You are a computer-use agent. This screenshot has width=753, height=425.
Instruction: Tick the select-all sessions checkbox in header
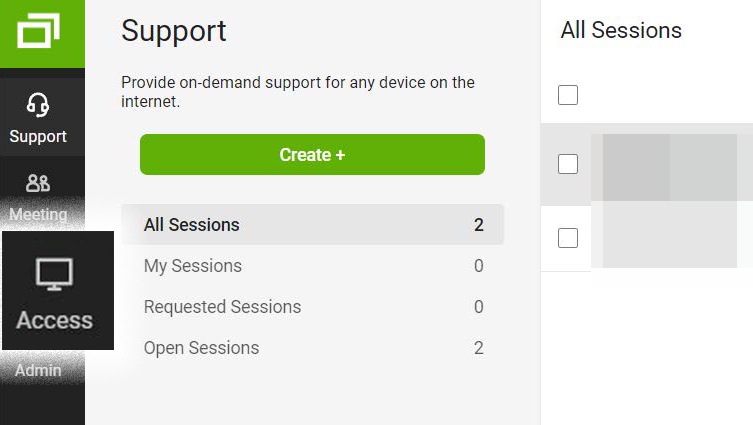568,95
